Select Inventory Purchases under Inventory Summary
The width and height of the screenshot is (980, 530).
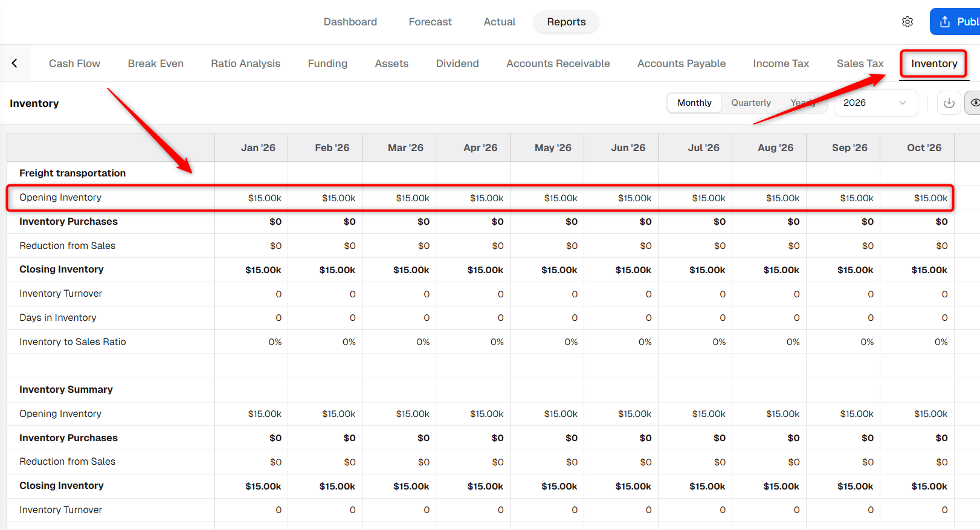click(68, 438)
